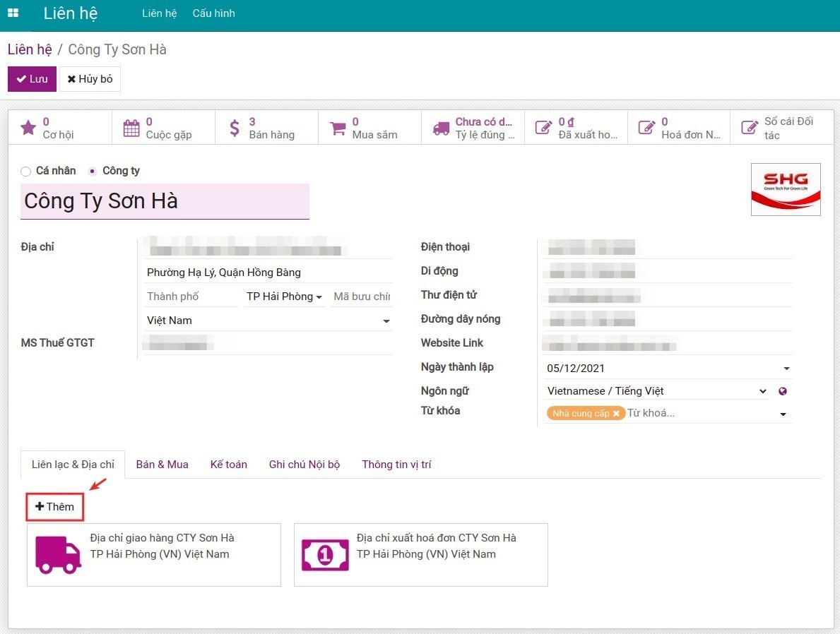Switch to the Bán & Mua tab
Screen dimensions: 840x634
pos(162,465)
